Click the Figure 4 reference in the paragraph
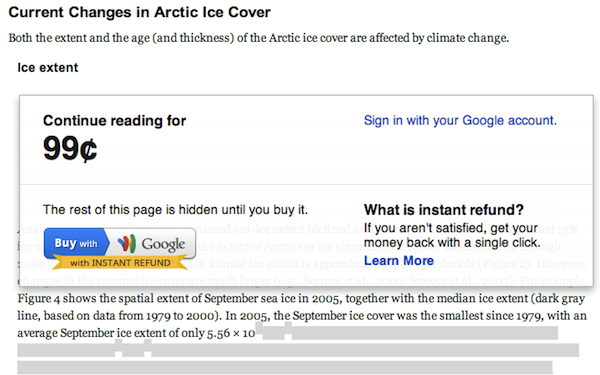The height and width of the screenshot is (375, 600). (x=39, y=298)
